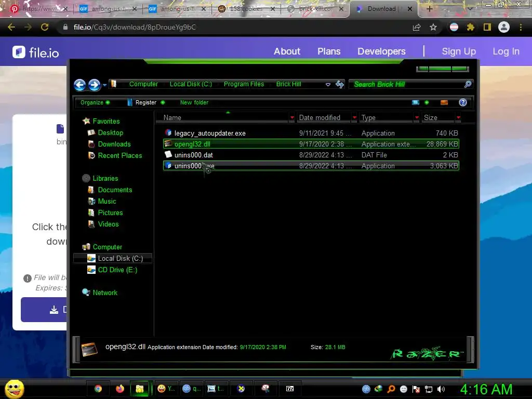Open the Name column filter dropdown
The height and width of the screenshot is (399, 532).
[x=292, y=118]
